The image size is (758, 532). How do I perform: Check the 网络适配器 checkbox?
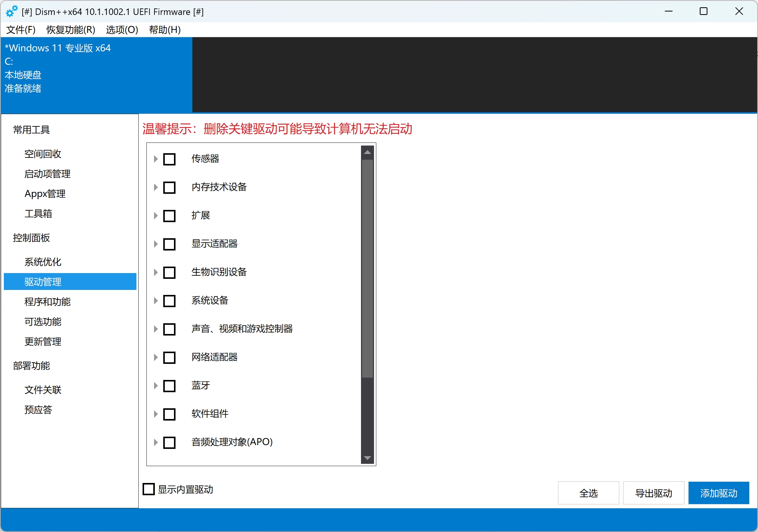pyautogui.click(x=169, y=357)
